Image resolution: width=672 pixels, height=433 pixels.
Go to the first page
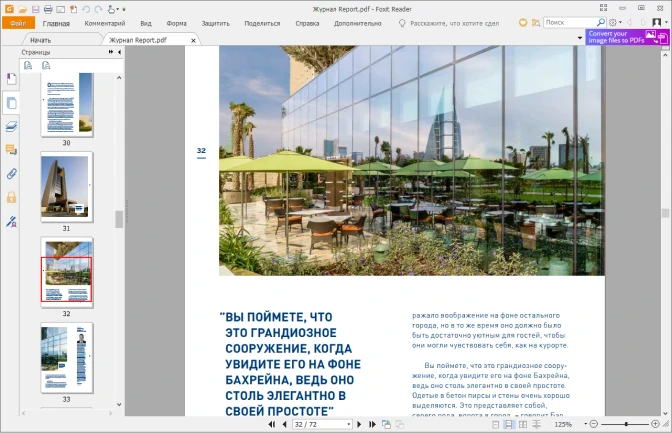(x=272, y=424)
